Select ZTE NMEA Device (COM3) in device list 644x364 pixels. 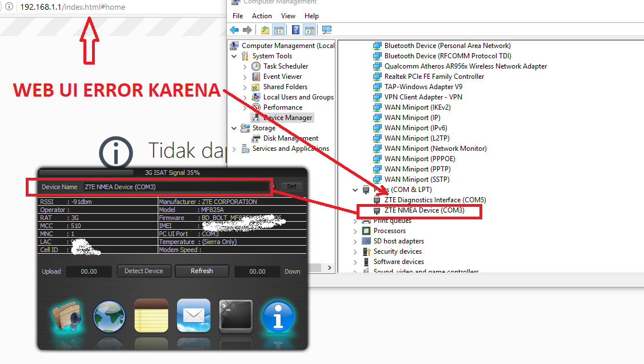tap(424, 210)
